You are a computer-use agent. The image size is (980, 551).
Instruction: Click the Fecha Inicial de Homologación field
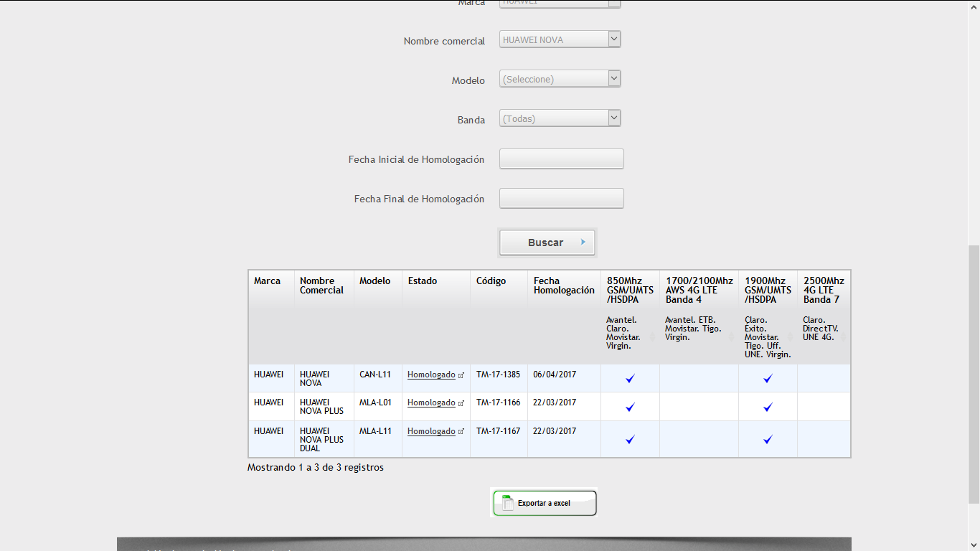click(x=561, y=159)
